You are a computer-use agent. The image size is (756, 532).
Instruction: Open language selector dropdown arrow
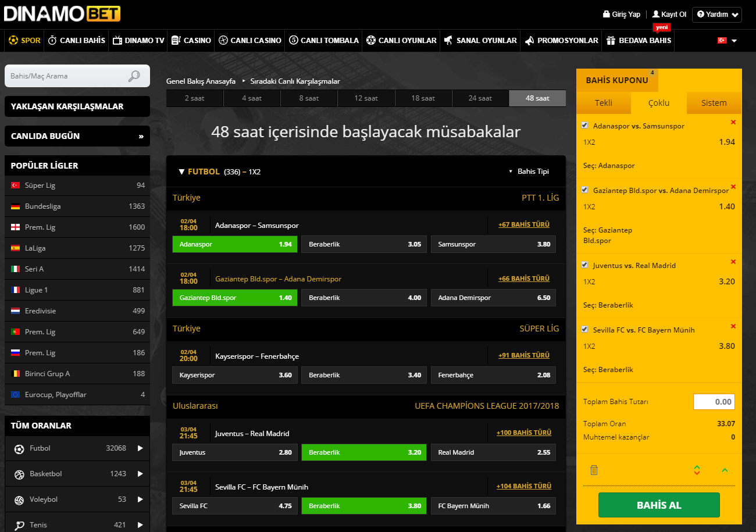click(x=734, y=41)
